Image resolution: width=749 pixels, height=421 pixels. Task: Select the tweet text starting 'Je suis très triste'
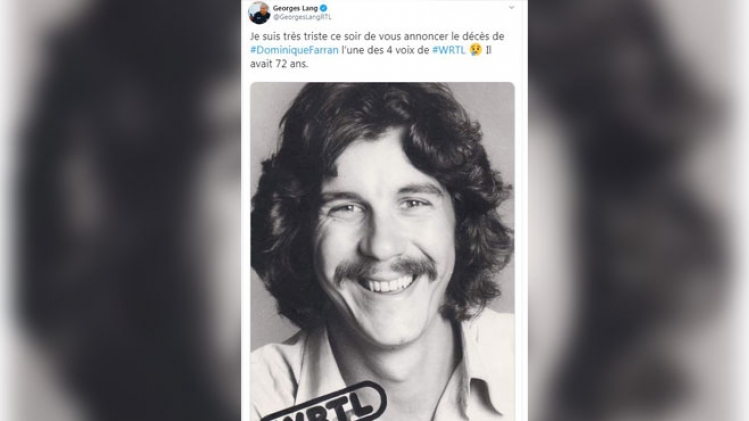click(x=377, y=50)
